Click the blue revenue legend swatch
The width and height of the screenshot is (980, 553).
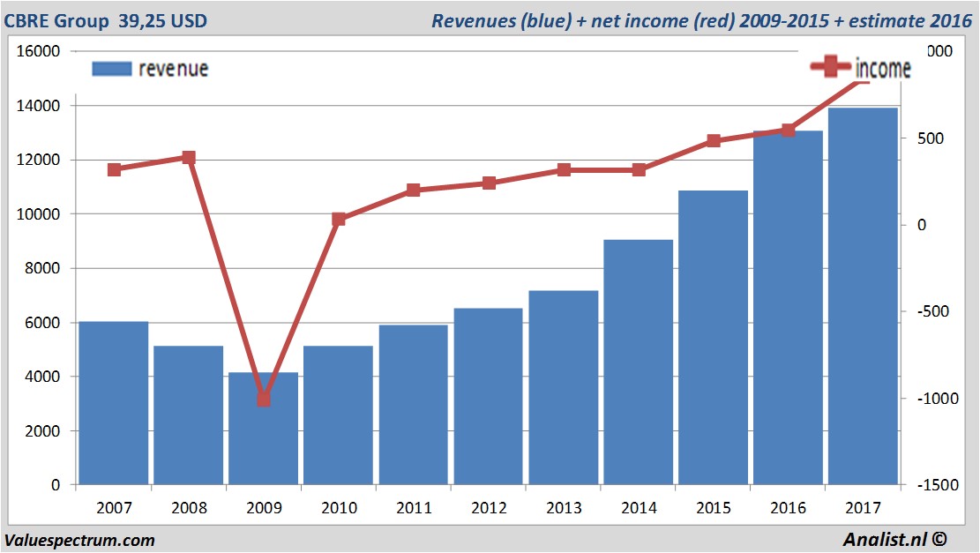click(x=112, y=69)
